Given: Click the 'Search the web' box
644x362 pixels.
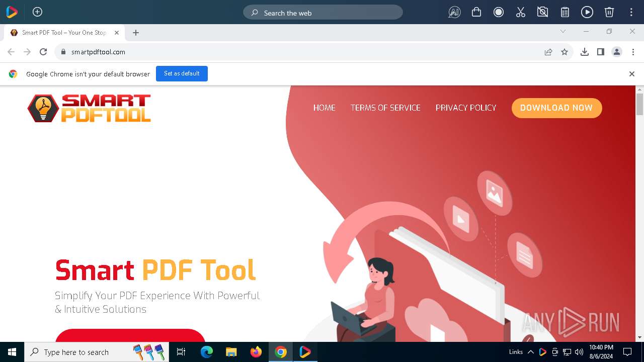Looking at the screenshot, I should pyautogui.click(x=323, y=13).
